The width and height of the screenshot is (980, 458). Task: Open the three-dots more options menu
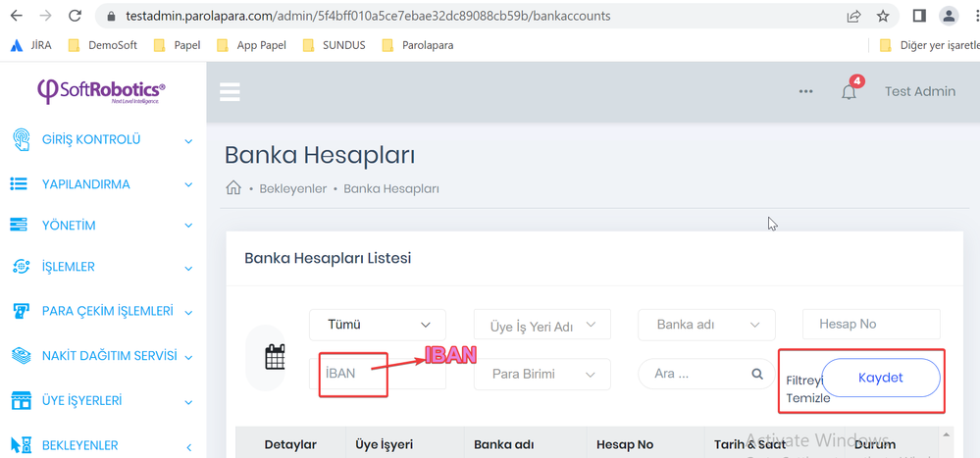[x=805, y=91]
